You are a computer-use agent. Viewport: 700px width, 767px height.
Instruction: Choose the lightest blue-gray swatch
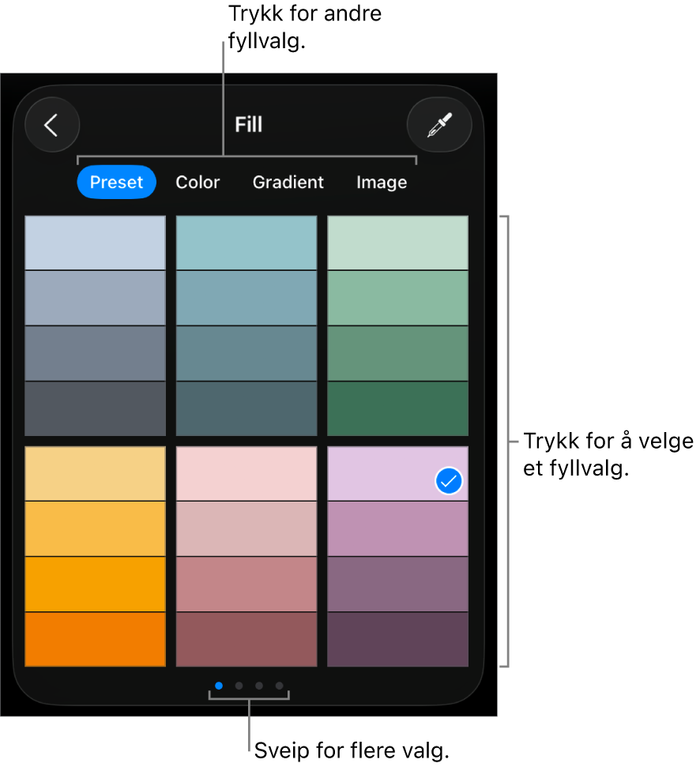pyautogui.click(x=96, y=243)
